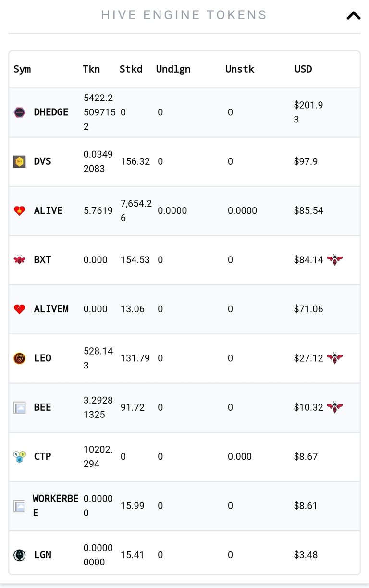Collapse the Hive Engine Tokens section chevron
This screenshot has height=588, width=369.
[353, 15]
